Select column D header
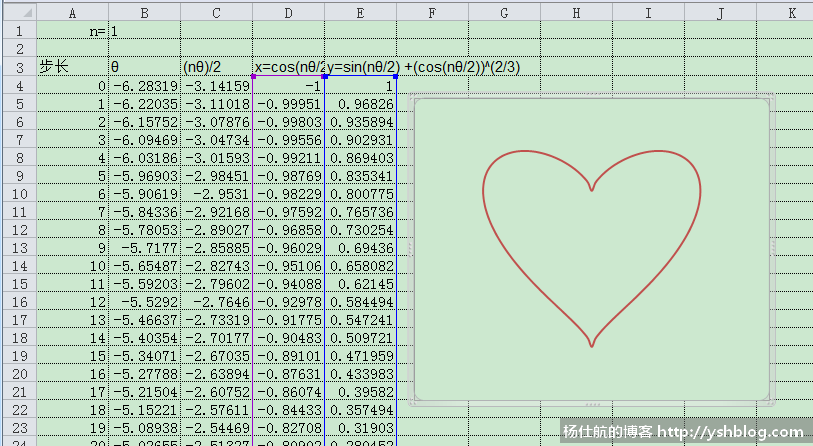This screenshot has height=446, width=813. click(x=289, y=13)
